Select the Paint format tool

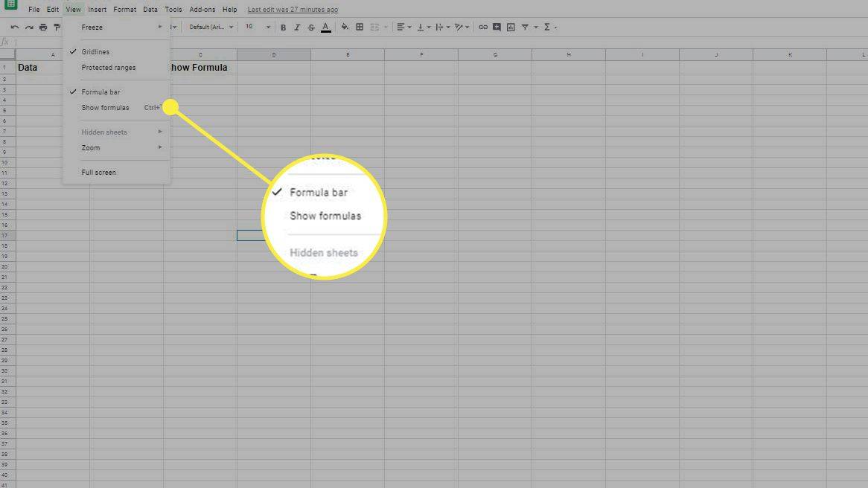(x=57, y=27)
